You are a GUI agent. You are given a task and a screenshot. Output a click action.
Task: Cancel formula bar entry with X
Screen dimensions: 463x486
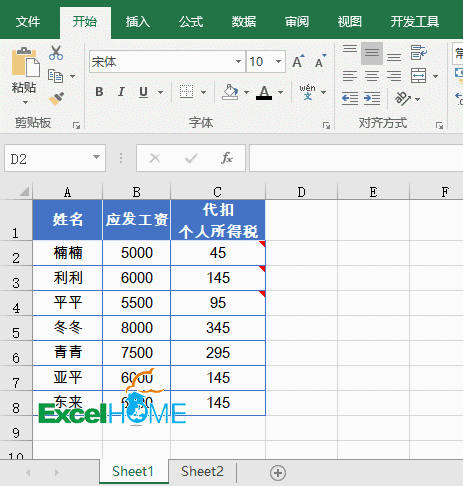click(x=155, y=158)
